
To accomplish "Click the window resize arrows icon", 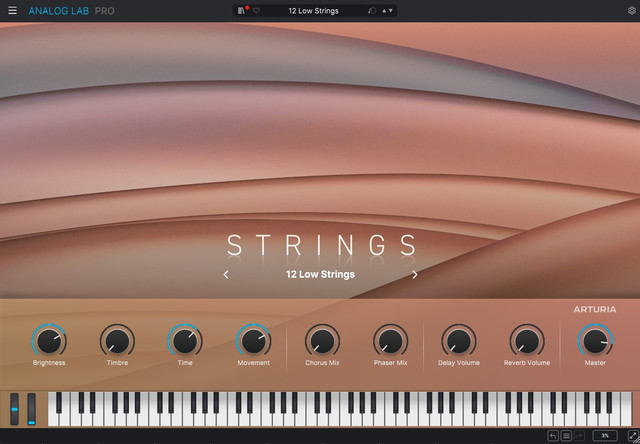I will click(631, 436).
